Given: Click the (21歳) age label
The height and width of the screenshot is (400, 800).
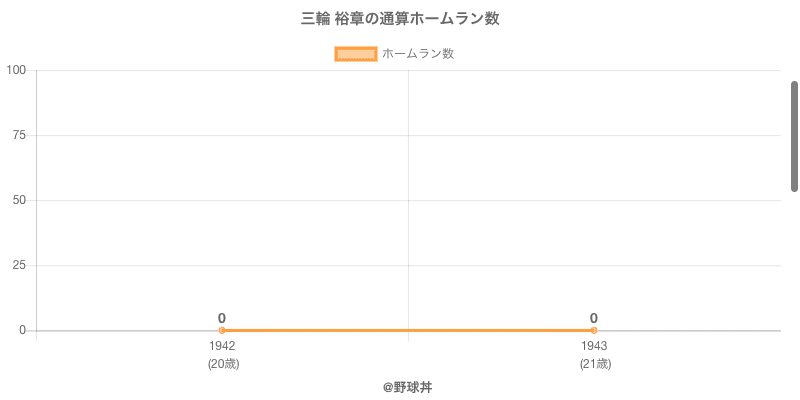Looking at the screenshot, I should coord(595,364).
